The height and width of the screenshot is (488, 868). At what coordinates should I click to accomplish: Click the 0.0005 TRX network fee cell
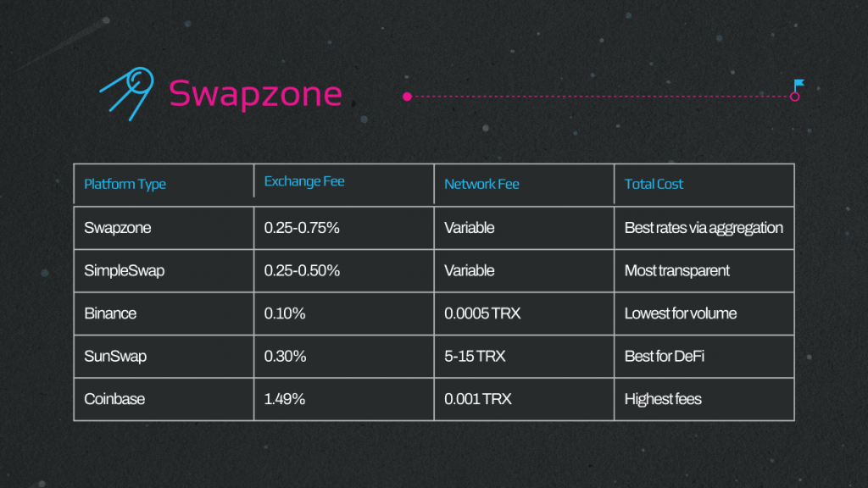tap(524, 313)
